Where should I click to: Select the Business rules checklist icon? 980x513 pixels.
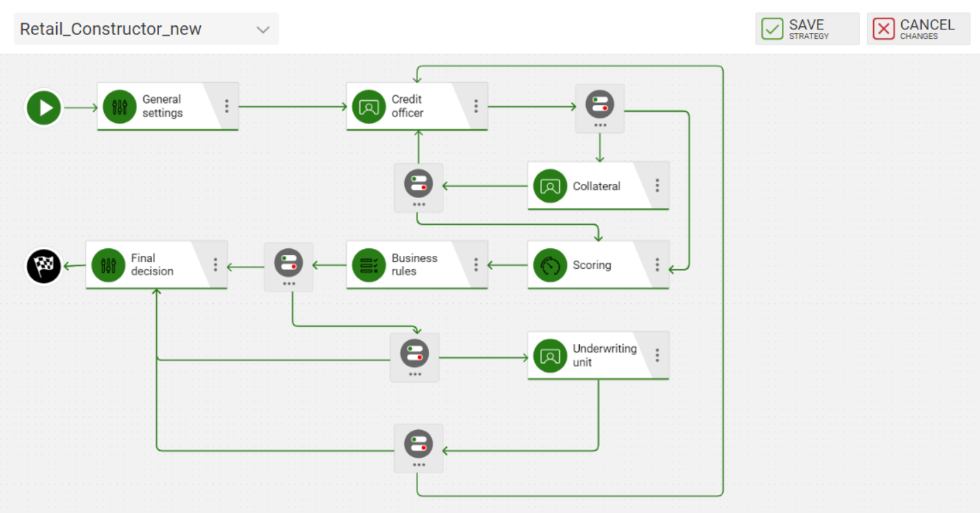[x=369, y=265]
